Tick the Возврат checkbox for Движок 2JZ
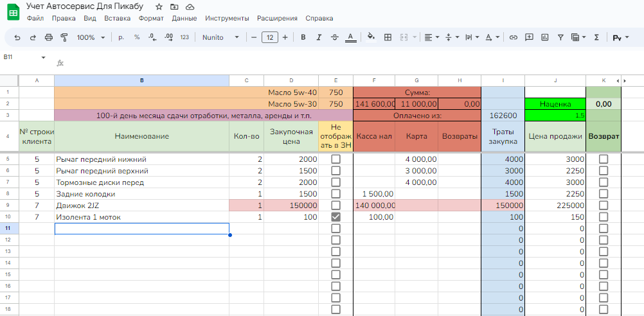 (x=603, y=206)
